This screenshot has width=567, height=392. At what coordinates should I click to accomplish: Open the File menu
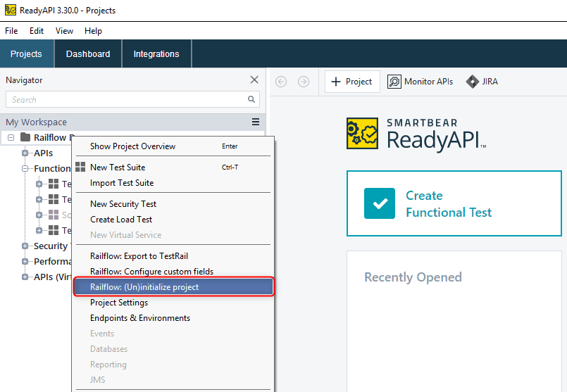coord(11,31)
